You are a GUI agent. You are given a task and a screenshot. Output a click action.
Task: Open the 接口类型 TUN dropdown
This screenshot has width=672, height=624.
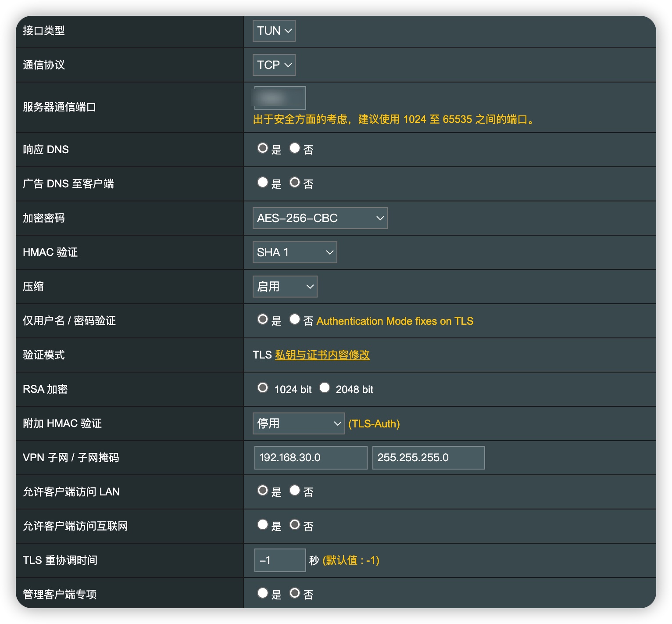point(273,30)
